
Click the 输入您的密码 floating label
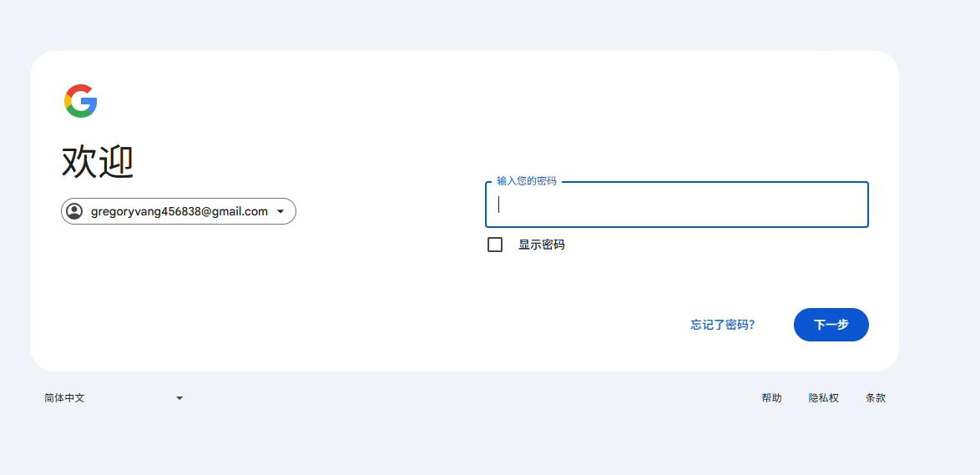tap(526, 181)
